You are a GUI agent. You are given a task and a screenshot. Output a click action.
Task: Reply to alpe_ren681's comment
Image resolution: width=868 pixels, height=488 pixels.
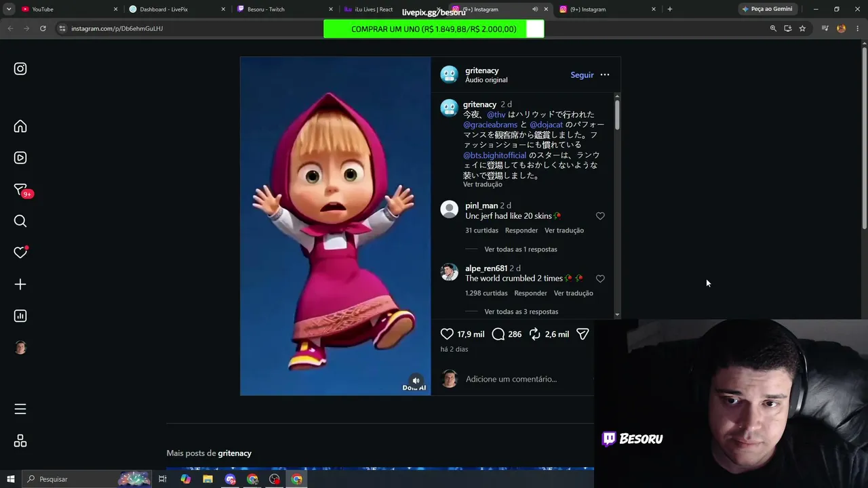coord(530,293)
